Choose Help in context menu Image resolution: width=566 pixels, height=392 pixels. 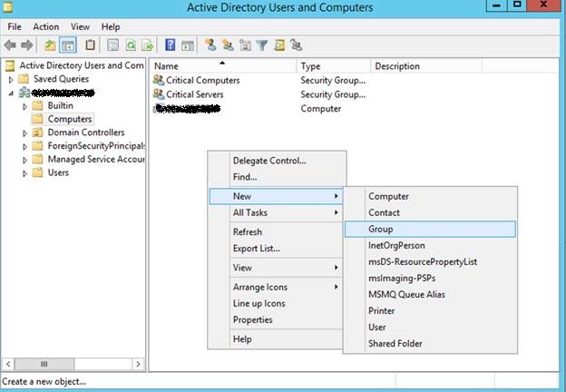coord(276,339)
